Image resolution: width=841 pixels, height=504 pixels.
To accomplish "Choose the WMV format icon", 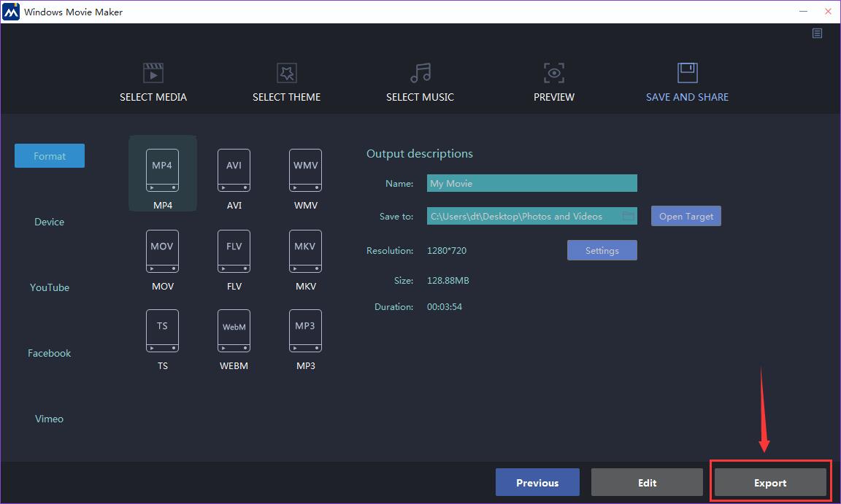I will (305, 171).
